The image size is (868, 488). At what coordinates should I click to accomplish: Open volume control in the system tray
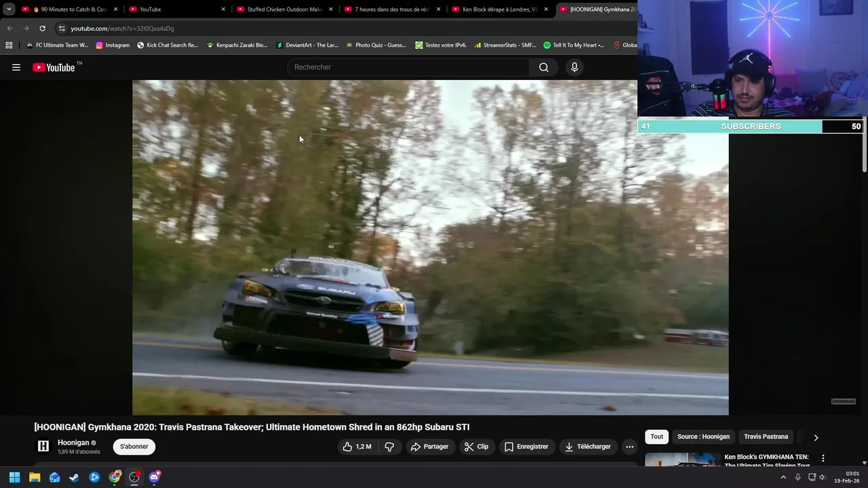tap(823, 477)
